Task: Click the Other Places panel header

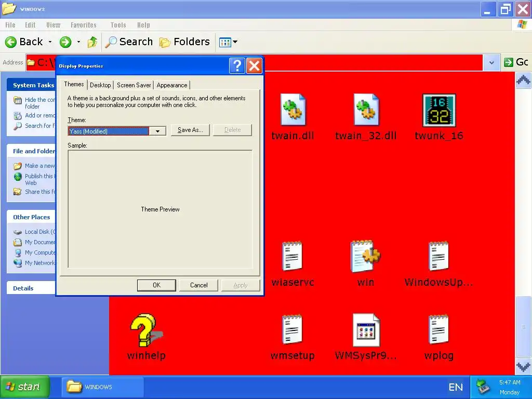Action: coord(31,217)
